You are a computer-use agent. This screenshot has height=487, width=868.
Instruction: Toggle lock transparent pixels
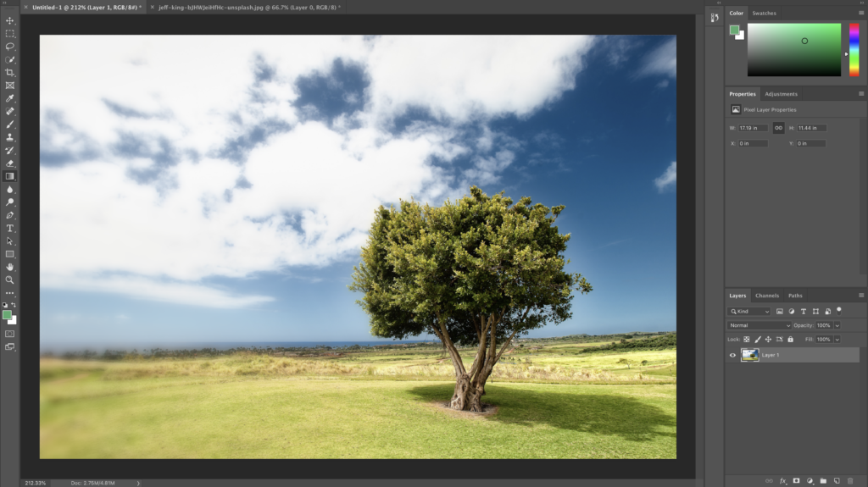pyautogui.click(x=746, y=340)
